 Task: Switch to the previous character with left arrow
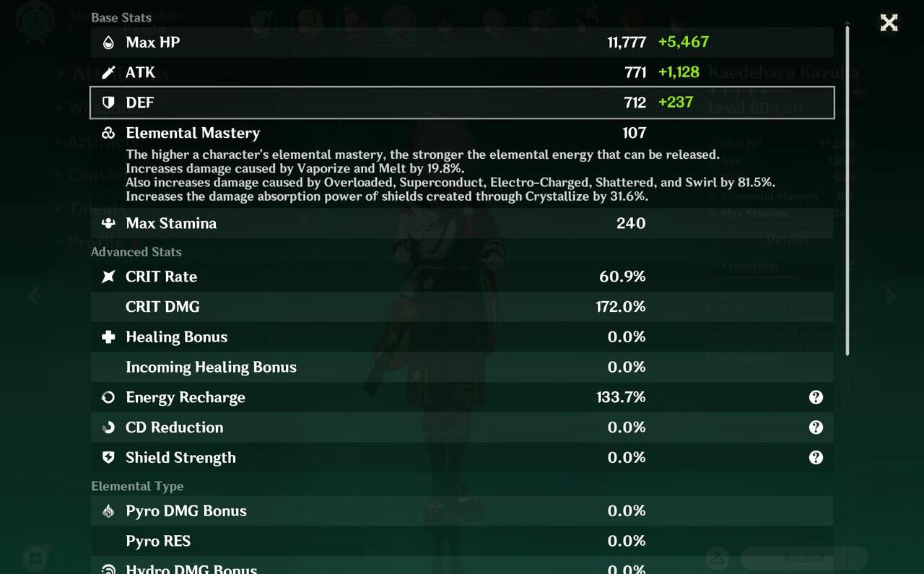point(33,296)
